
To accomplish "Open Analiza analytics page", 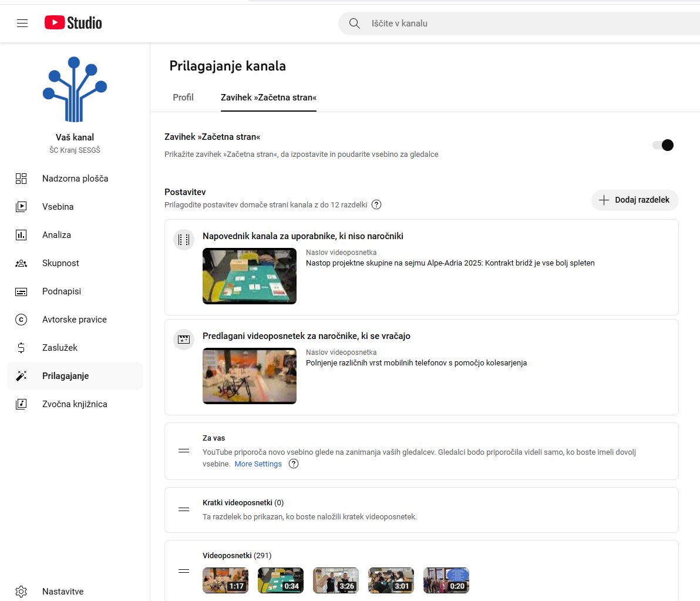I will coord(56,235).
